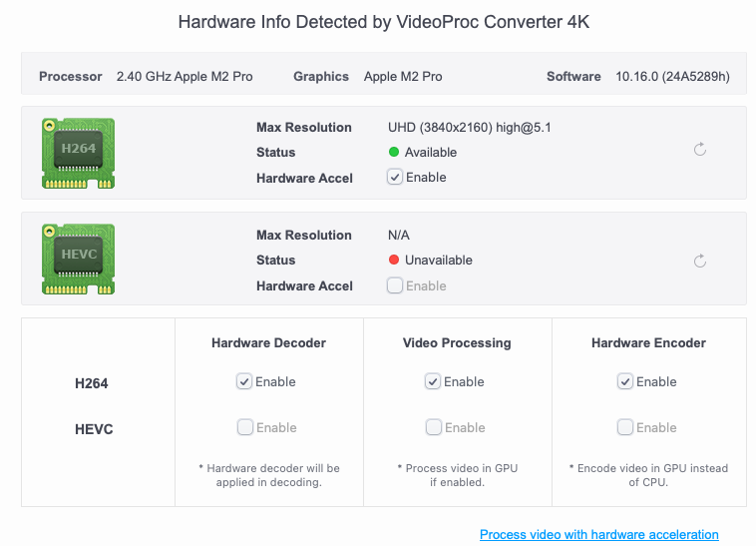Disable H264 Video Processing
756x546 pixels.
tap(433, 381)
